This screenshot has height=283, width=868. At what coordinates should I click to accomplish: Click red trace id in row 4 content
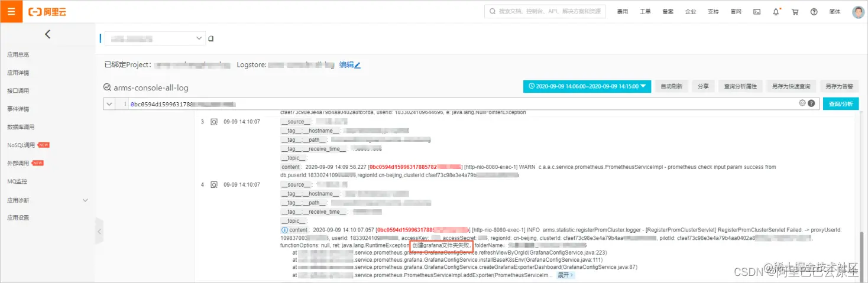tap(422, 230)
